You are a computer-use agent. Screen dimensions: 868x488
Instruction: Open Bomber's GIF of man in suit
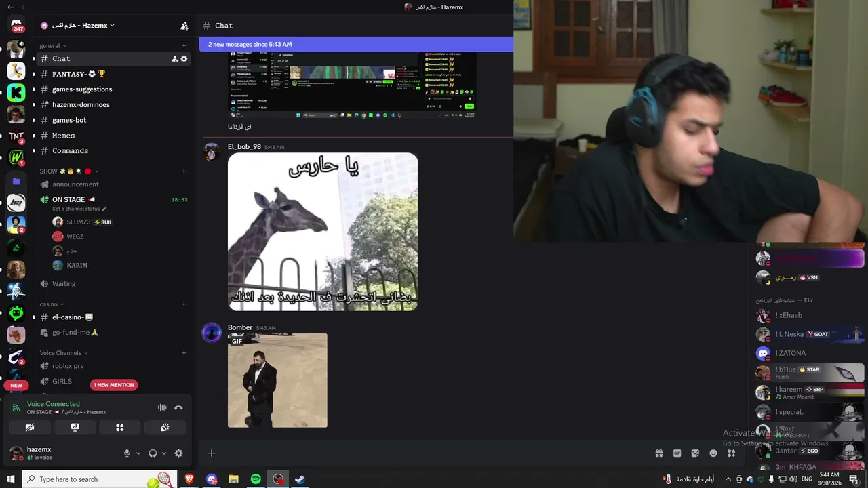coord(277,380)
